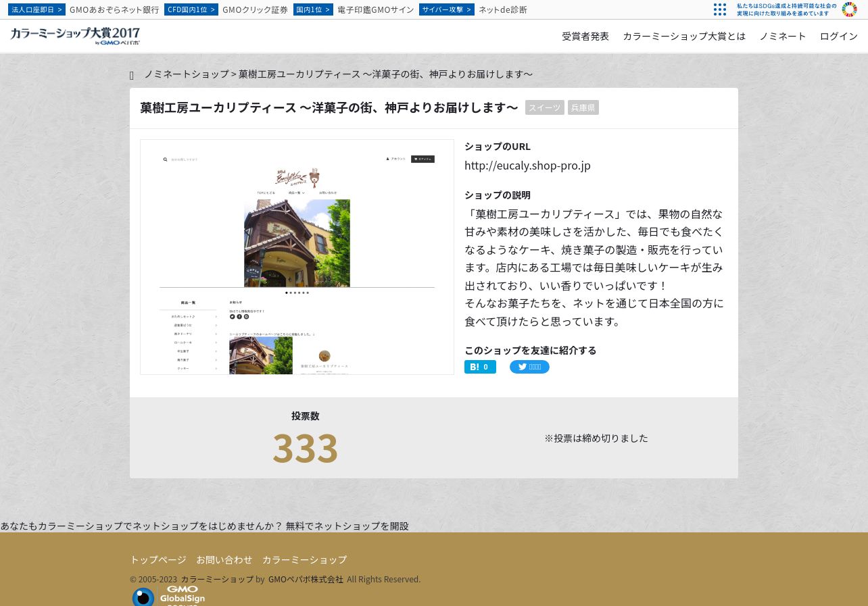Open カラーミーショップ大賞とは menu item

click(x=684, y=36)
